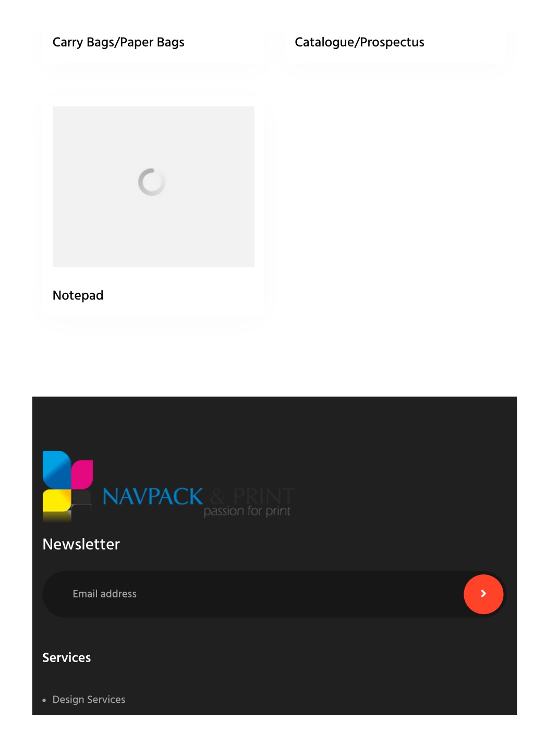534x756 pixels.
Task: Open the Design Services footer link
Action: [89, 700]
